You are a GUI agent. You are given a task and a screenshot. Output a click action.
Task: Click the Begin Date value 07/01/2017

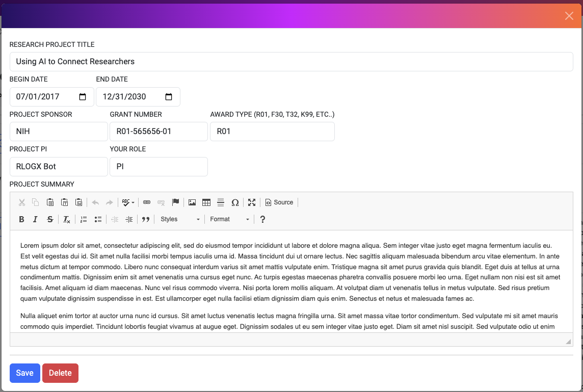pos(38,97)
